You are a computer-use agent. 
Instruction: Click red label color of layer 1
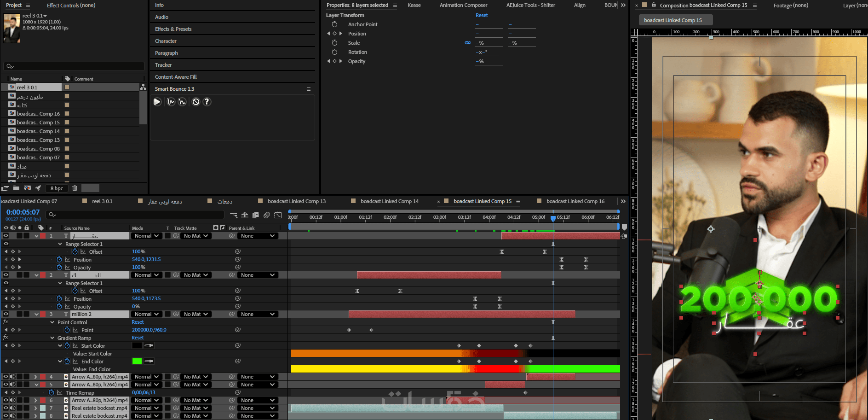pyautogui.click(x=43, y=236)
